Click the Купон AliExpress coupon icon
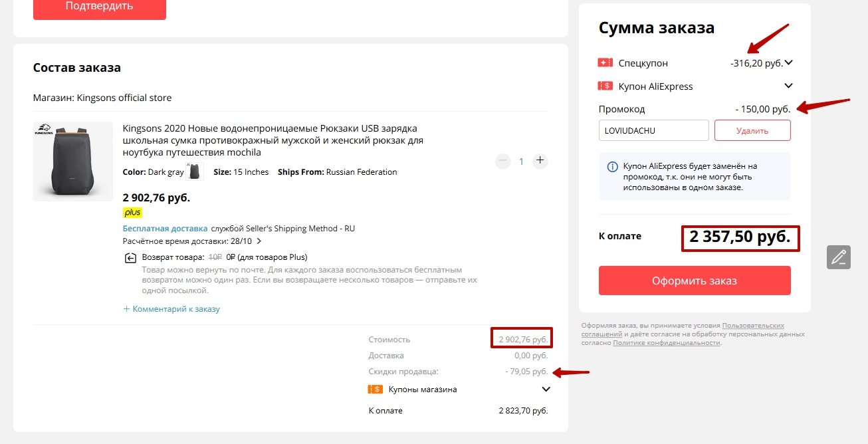Viewport: 868px width, 444px height. [x=605, y=86]
